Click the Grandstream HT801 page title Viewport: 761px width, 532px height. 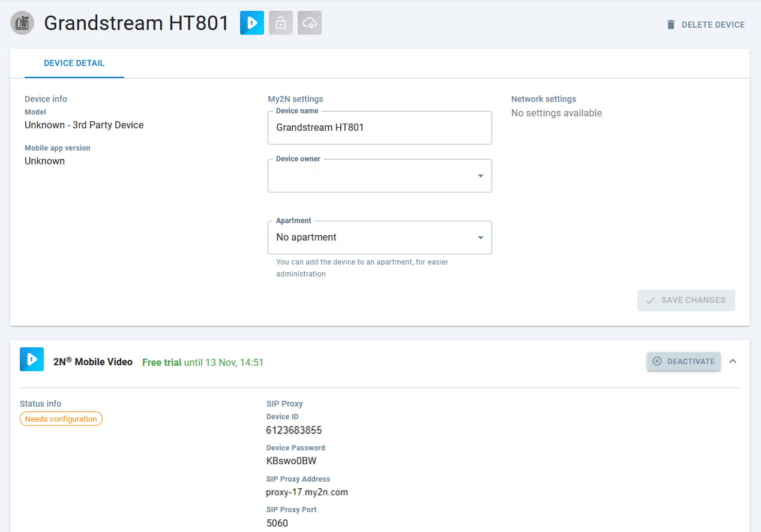137,23
